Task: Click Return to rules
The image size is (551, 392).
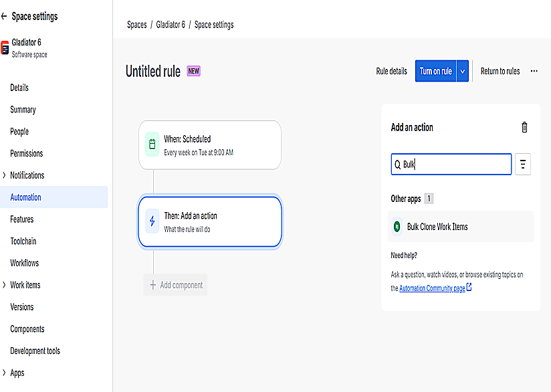Action: 500,72
